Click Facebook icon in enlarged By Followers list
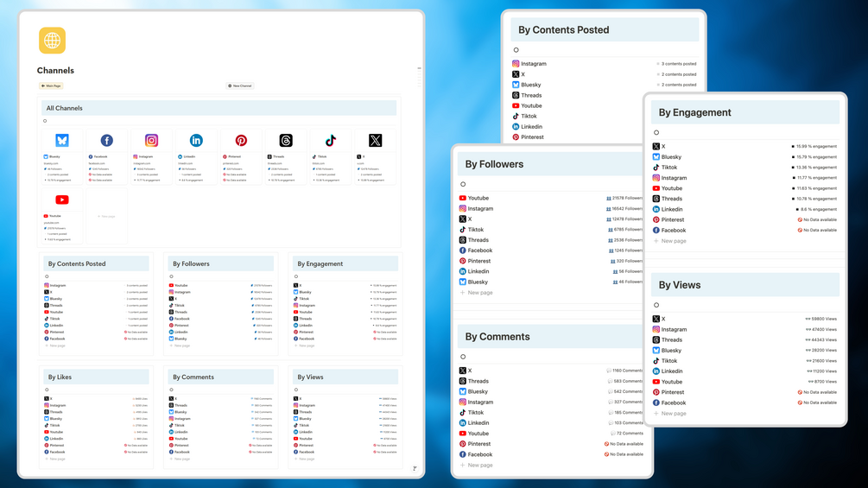868x488 pixels. [x=462, y=250]
